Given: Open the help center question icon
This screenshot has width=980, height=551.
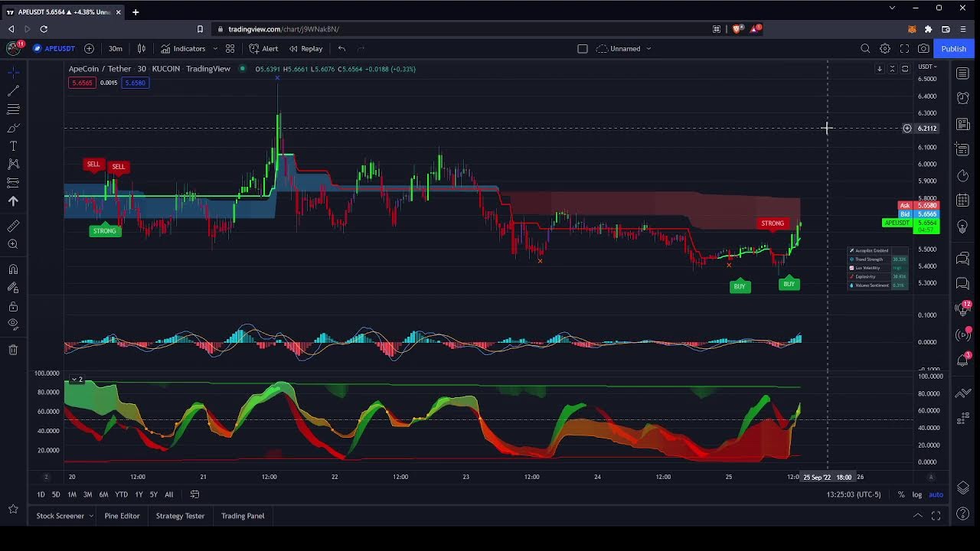Looking at the screenshot, I should point(963,514).
